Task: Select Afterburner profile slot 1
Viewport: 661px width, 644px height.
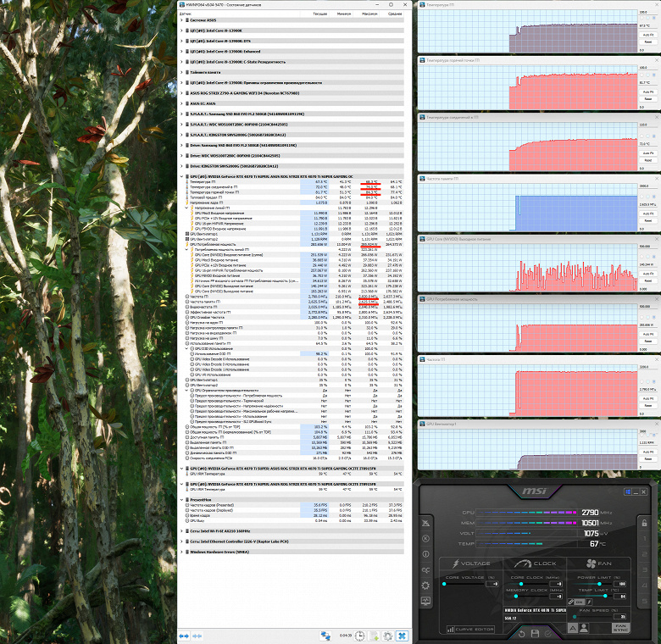Action: 644,538
